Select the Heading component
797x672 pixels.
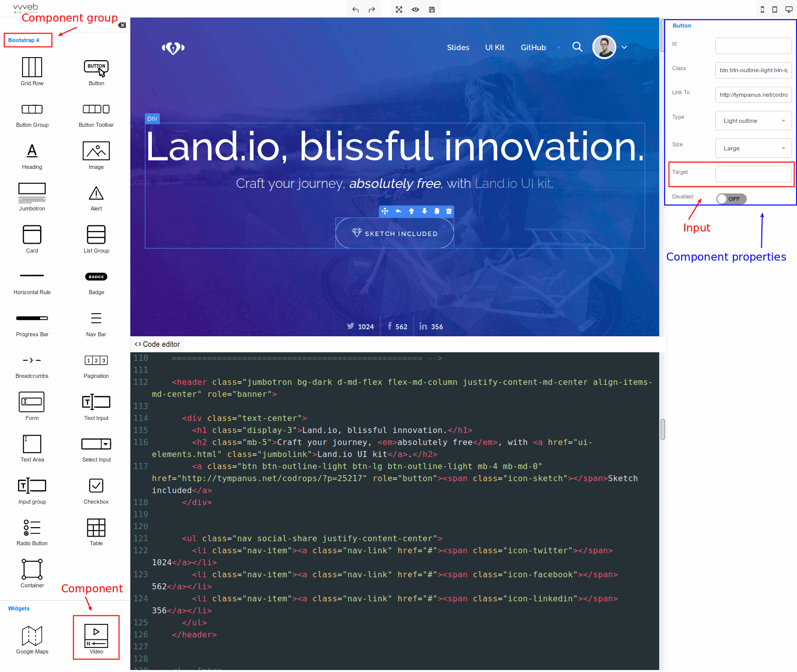pos(32,156)
